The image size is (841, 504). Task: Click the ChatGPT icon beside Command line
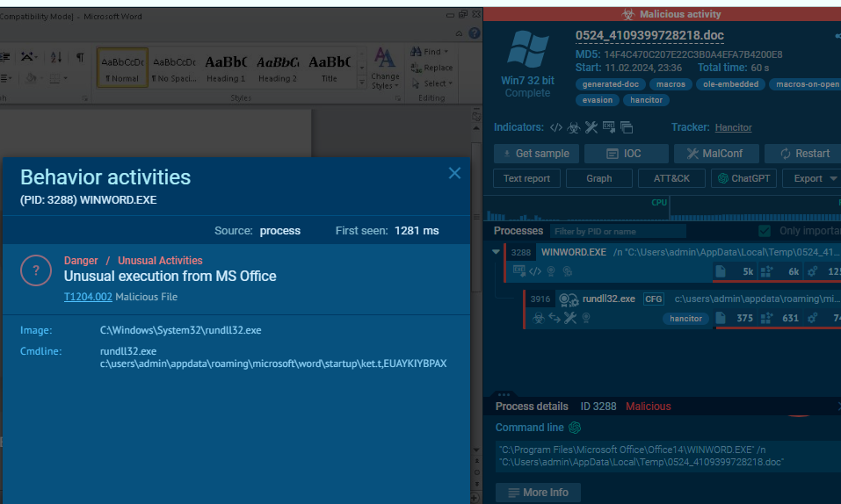575,428
